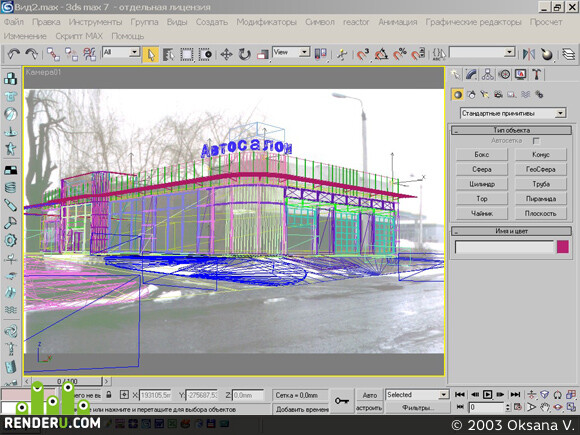Toggle the selection lock icon
The image size is (580, 435).
tap(109, 395)
